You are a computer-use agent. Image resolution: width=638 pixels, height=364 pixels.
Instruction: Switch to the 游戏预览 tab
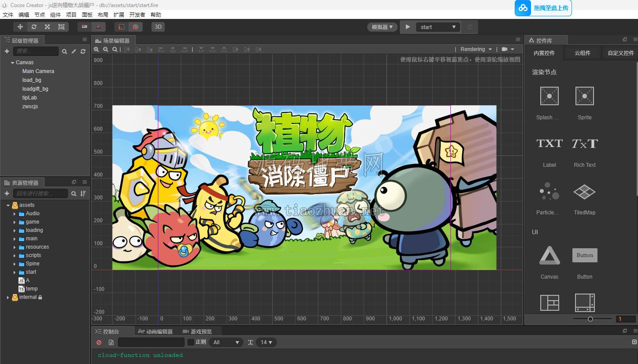[x=198, y=331]
